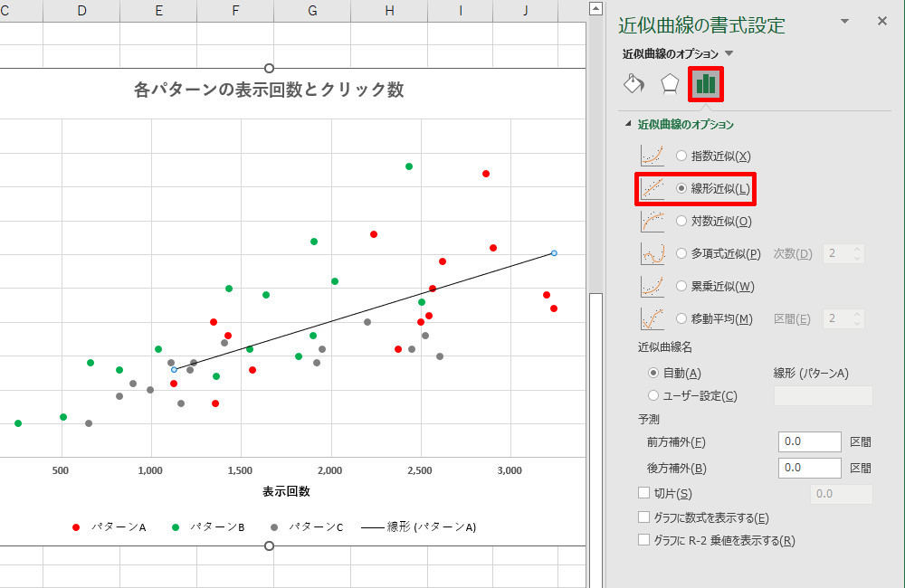The width and height of the screenshot is (905, 588).
Task: Click the vertical scrollbar thumb
Action: coord(595,441)
